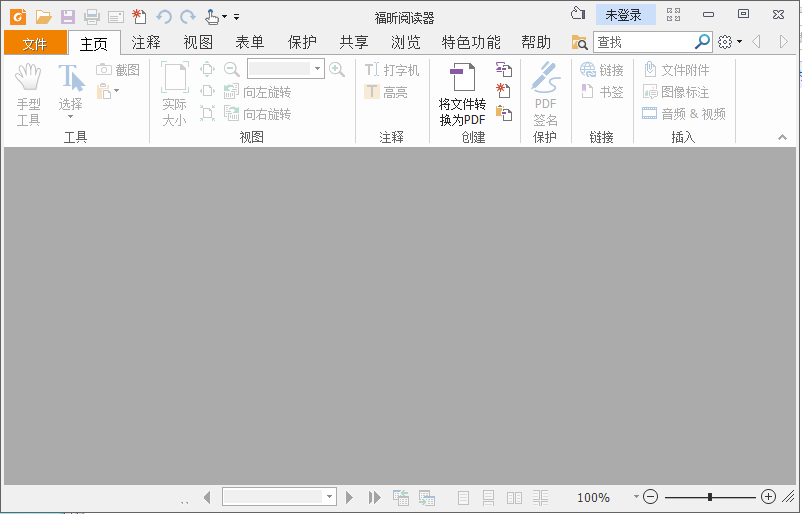802x514 pixels.
Task: Select the 高亮 highlight tool
Action: 386,92
